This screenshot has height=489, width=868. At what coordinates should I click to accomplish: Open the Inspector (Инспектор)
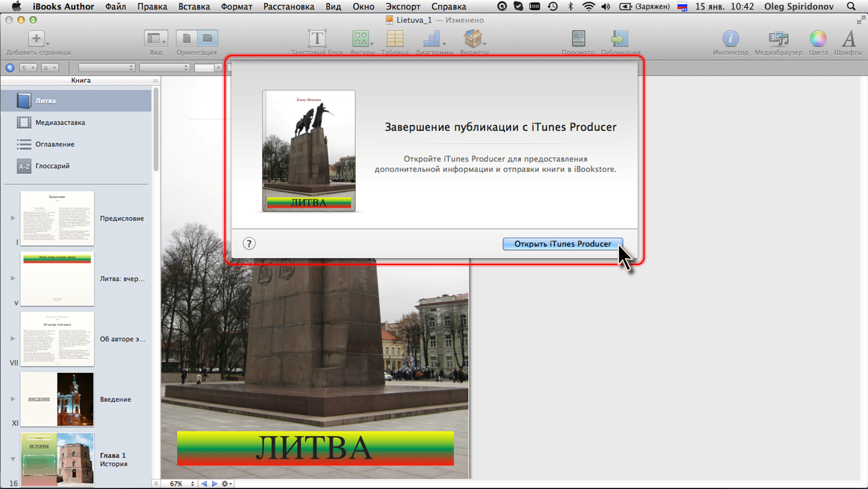731,38
